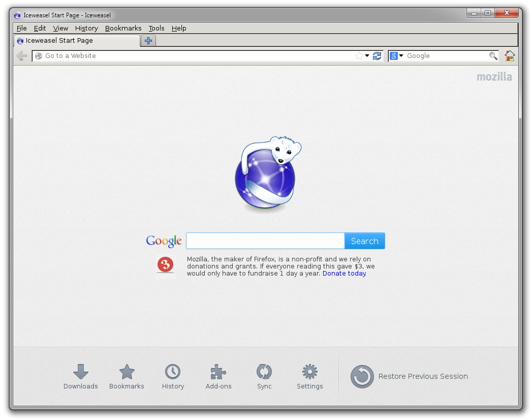Open Bookmarks from the start page launcher
This screenshot has height=420, width=532.
127,377
